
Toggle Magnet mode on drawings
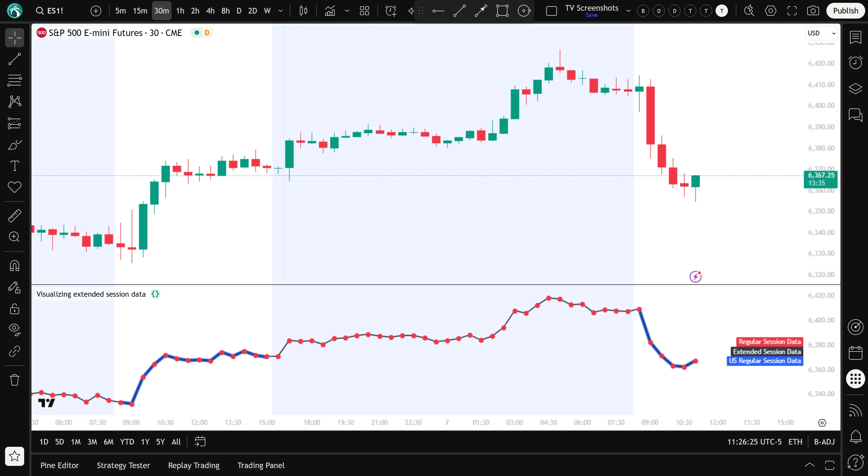(x=15, y=266)
